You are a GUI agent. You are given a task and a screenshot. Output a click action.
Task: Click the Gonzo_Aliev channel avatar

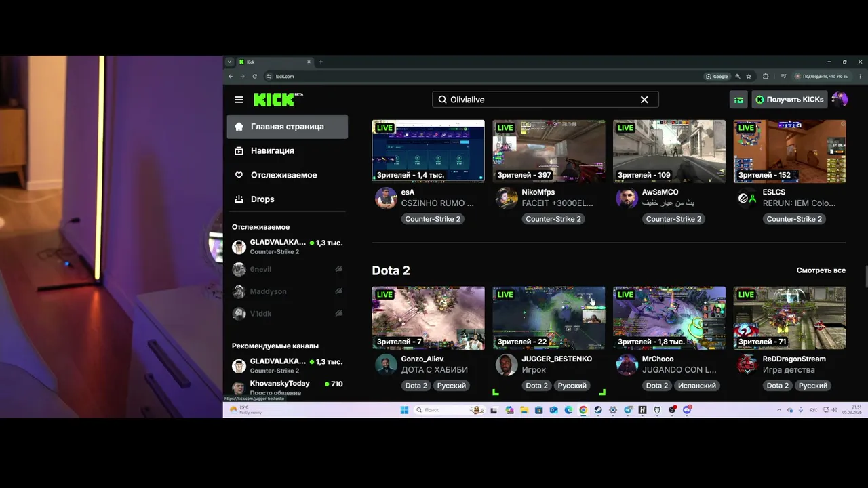coord(386,365)
